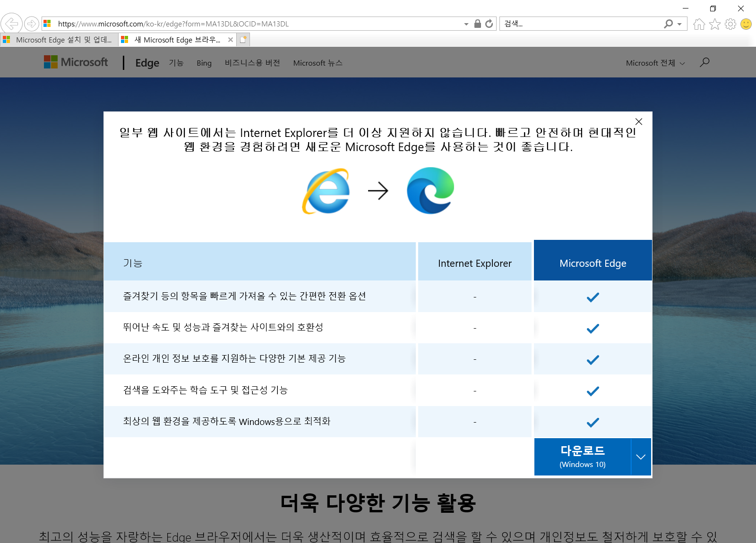This screenshot has height=543, width=756.
Task: Click the browser Back arrow button
Action: pos(11,23)
